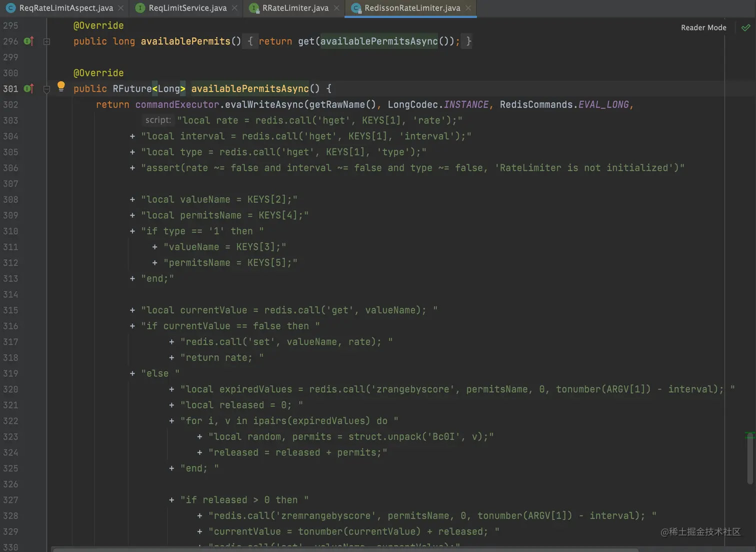Click the evalWriteAsync method call
The width and height of the screenshot is (756, 552).
tap(264, 104)
